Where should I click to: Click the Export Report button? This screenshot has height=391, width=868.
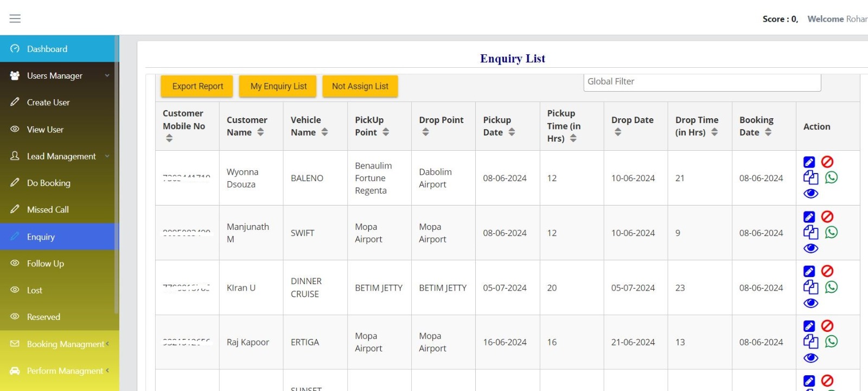pos(197,86)
